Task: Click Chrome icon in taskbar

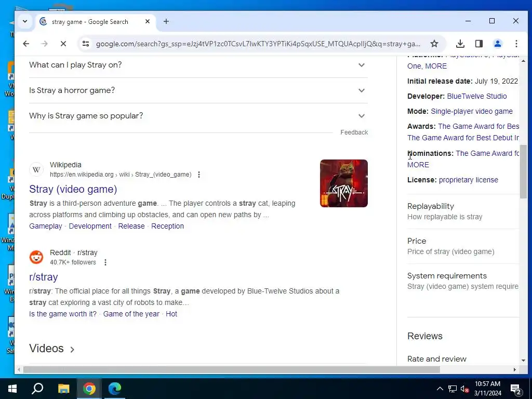Action: point(89,389)
